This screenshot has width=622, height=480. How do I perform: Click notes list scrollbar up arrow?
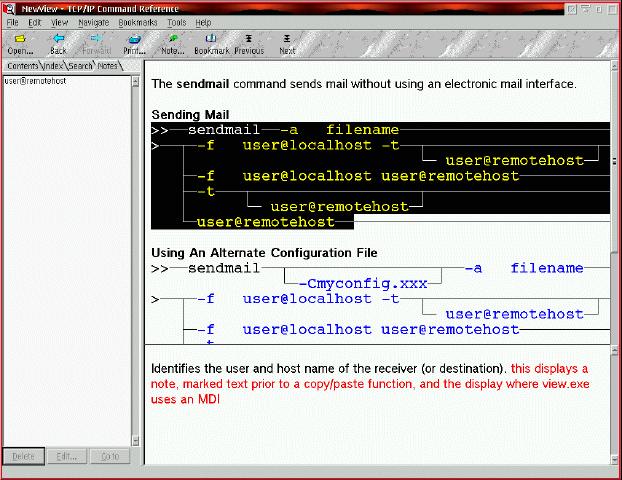coord(135,82)
